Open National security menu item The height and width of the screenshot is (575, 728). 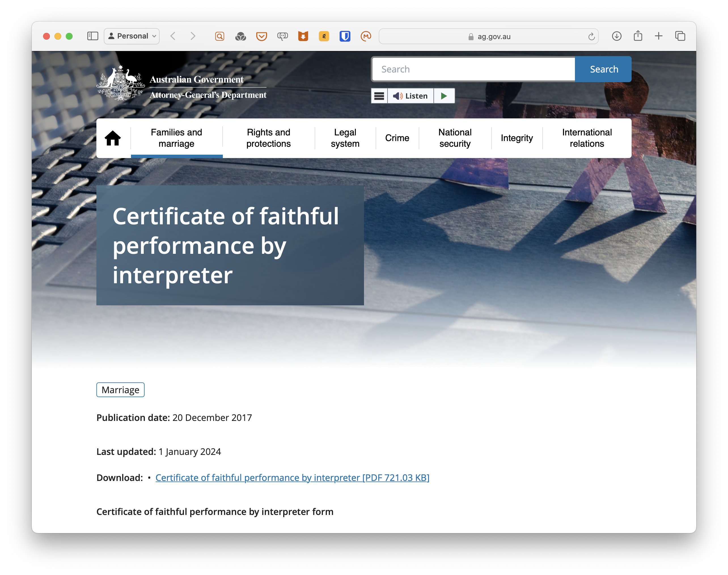click(454, 138)
